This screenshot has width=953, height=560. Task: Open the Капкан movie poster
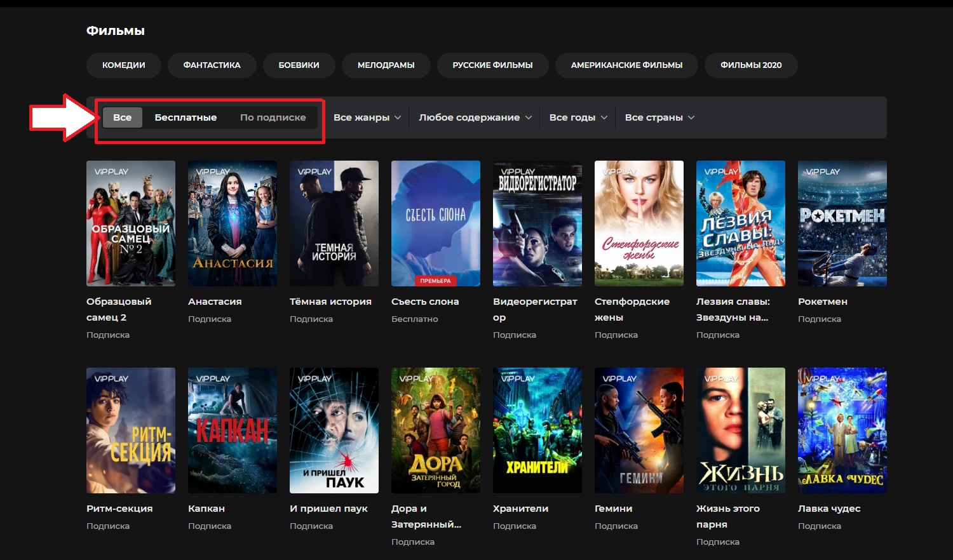232,430
